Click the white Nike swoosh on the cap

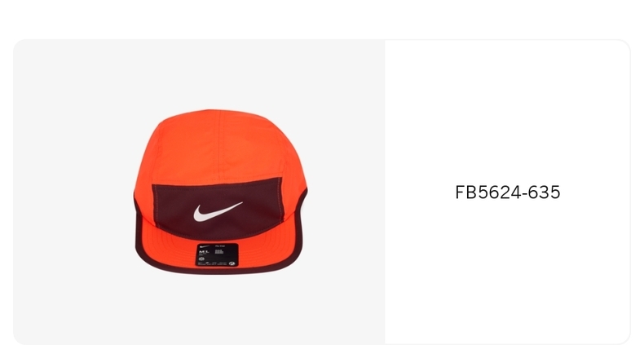point(218,211)
